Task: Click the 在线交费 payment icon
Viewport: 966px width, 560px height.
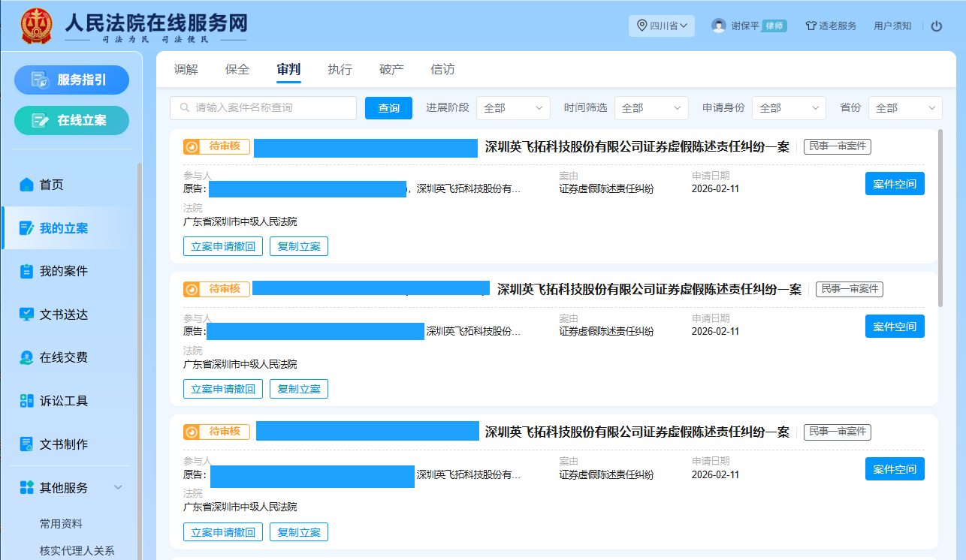Action: click(x=26, y=358)
